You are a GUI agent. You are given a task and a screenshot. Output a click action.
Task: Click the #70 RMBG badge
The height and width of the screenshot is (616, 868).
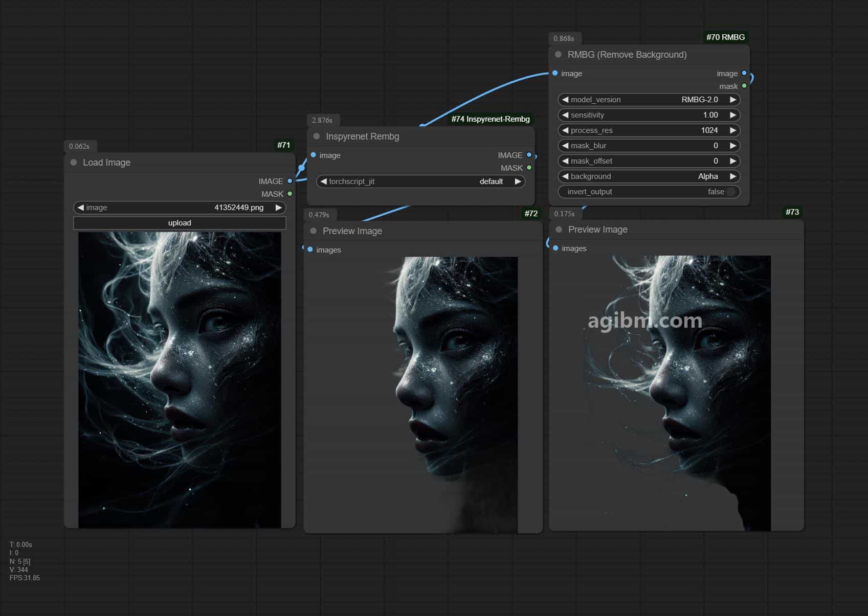725,37
